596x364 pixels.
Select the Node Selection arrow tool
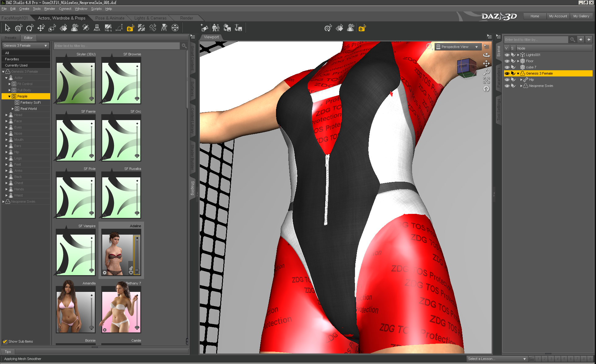click(x=7, y=28)
